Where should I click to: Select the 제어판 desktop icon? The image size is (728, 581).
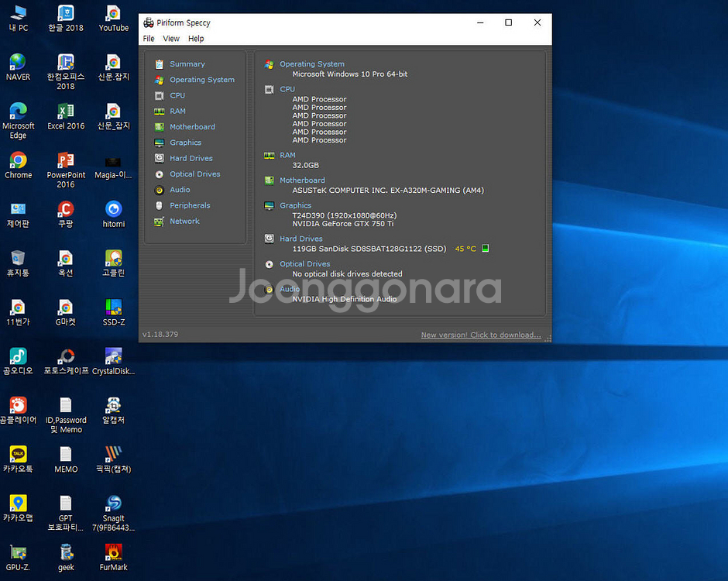[18, 215]
